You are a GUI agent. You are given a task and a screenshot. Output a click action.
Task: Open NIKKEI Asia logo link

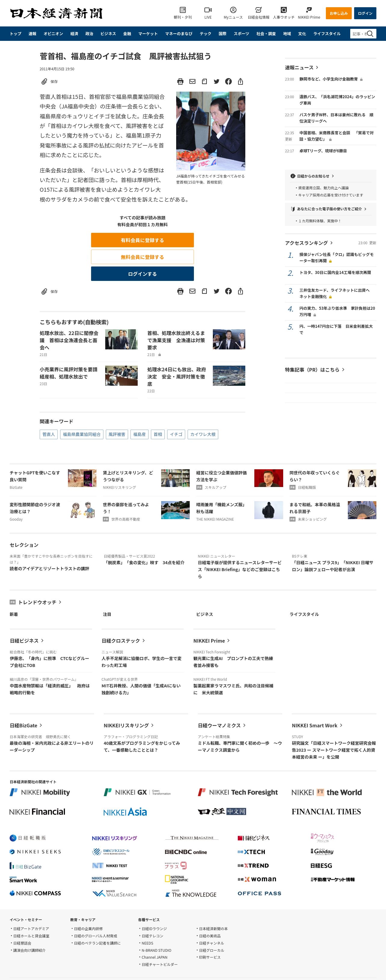point(125,812)
